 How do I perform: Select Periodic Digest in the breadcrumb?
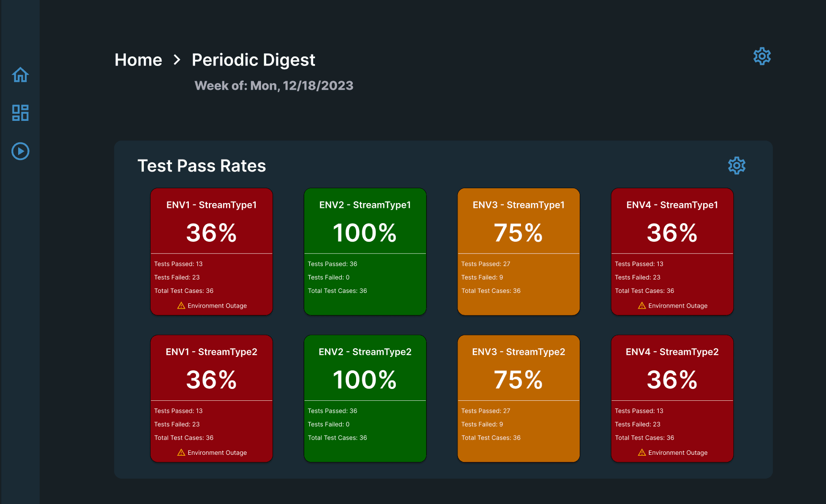[x=253, y=59]
